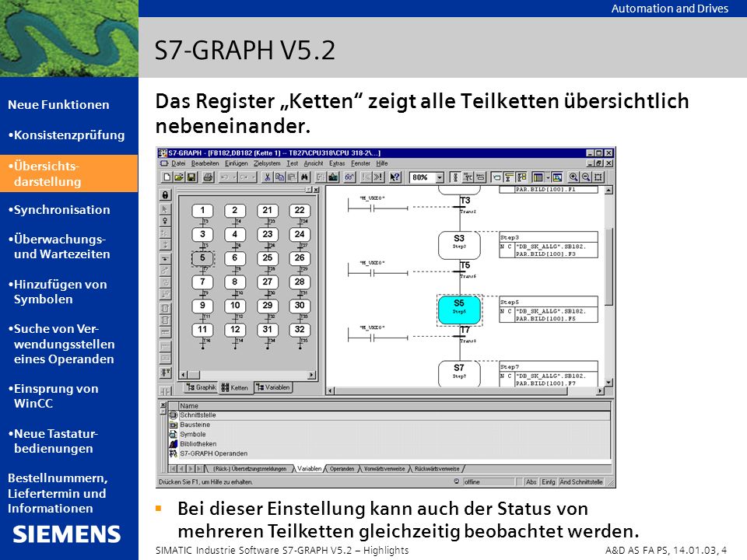The image size is (747, 560).
Task: Close the overview panel with X
Action: tap(317, 190)
